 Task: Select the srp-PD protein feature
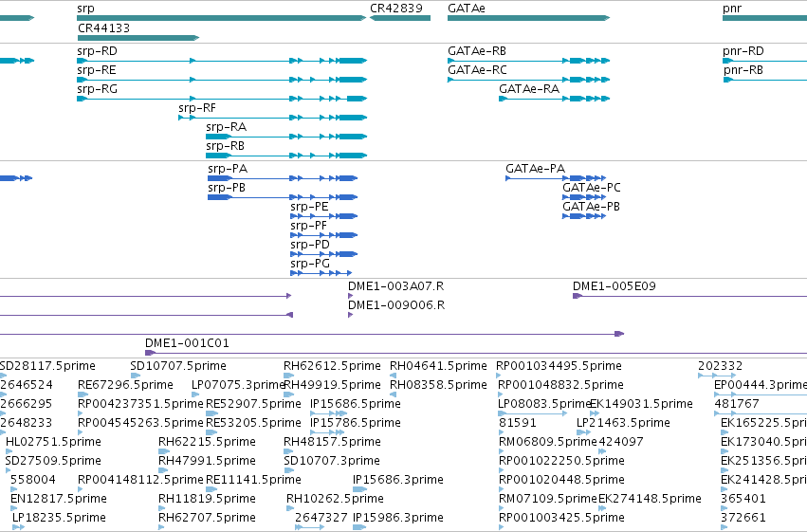(x=323, y=254)
